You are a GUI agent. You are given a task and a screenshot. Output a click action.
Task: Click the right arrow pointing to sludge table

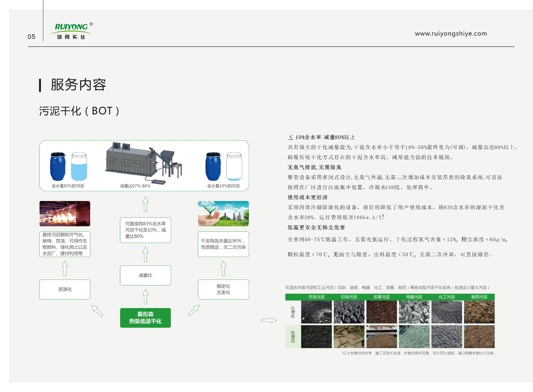tap(269, 320)
